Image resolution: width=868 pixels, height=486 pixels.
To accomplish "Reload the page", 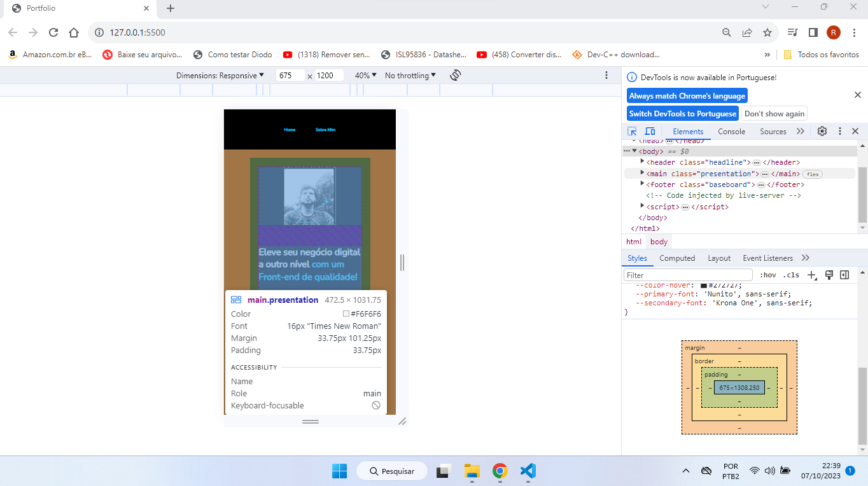I will coord(53,32).
